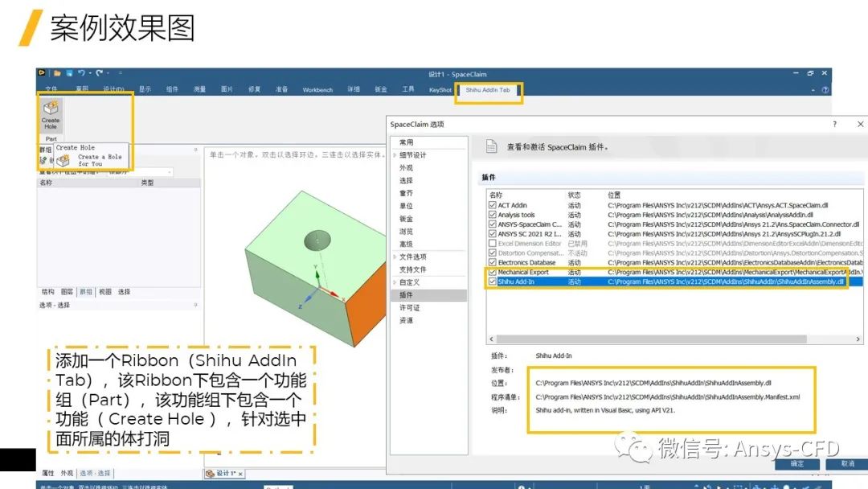The image size is (868, 489).
Task: Open the 修复 ribbon tab
Action: (254, 89)
